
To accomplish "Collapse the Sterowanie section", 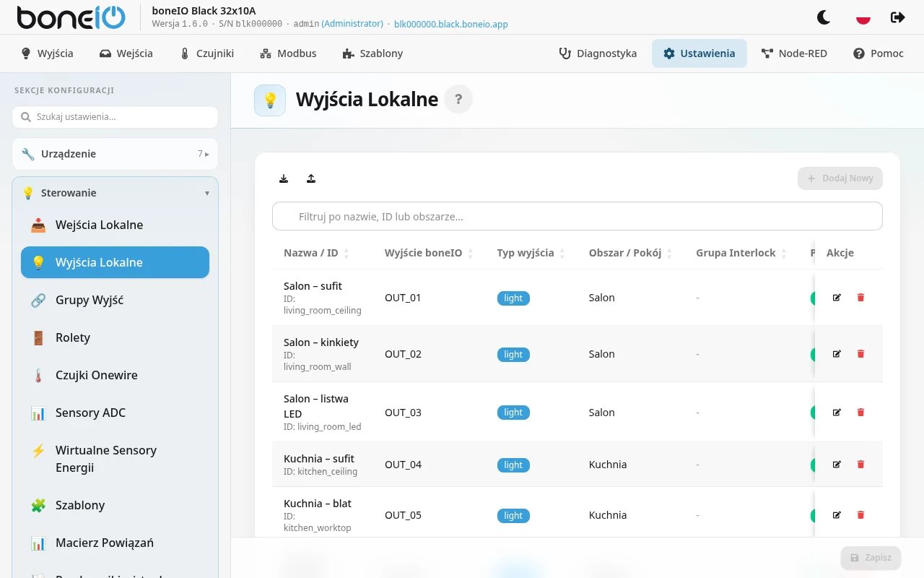I will click(115, 193).
